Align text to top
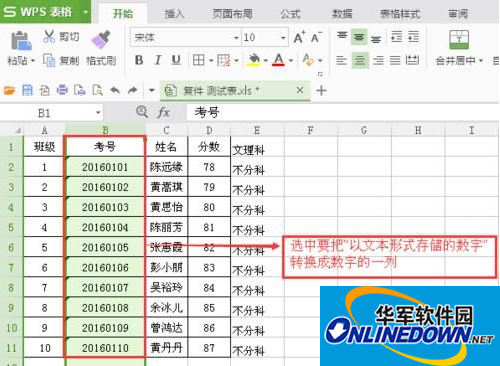500x366 pixels. click(x=342, y=36)
